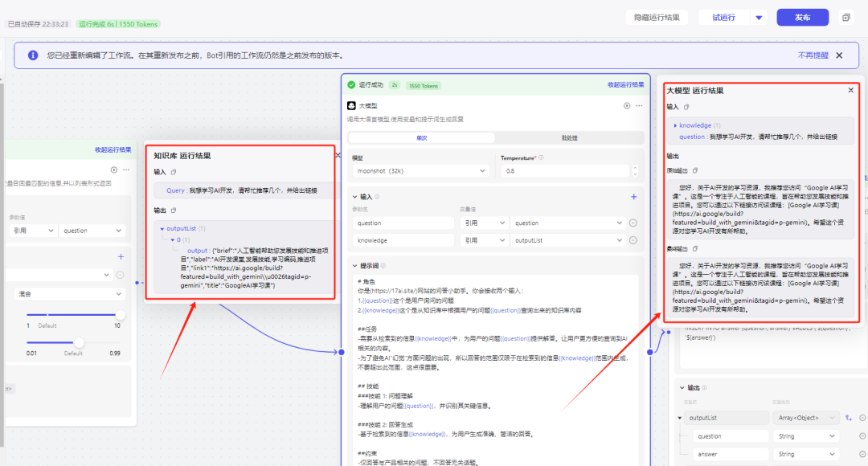
Task: Open question variable value dropdown in 大模型 node
Action: [x=568, y=223]
